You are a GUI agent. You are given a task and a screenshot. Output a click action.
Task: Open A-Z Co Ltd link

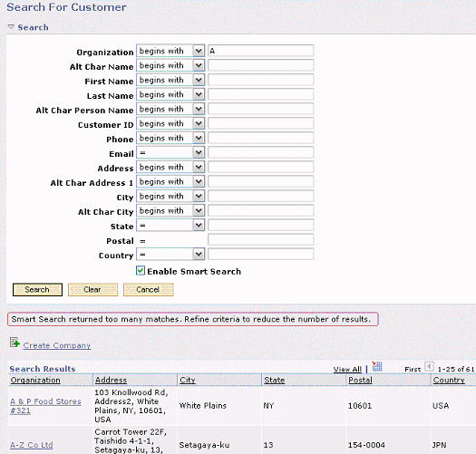31,445
